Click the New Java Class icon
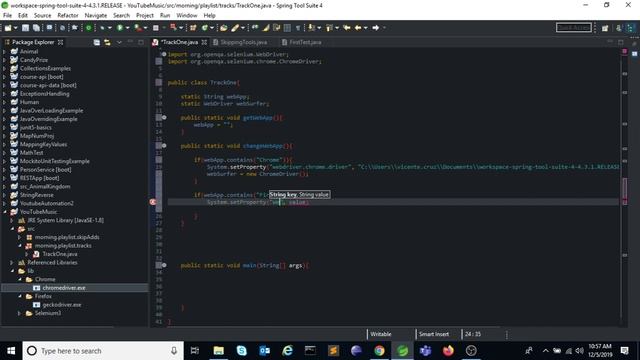Viewport: 640px width, 360px height. (x=204, y=28)
